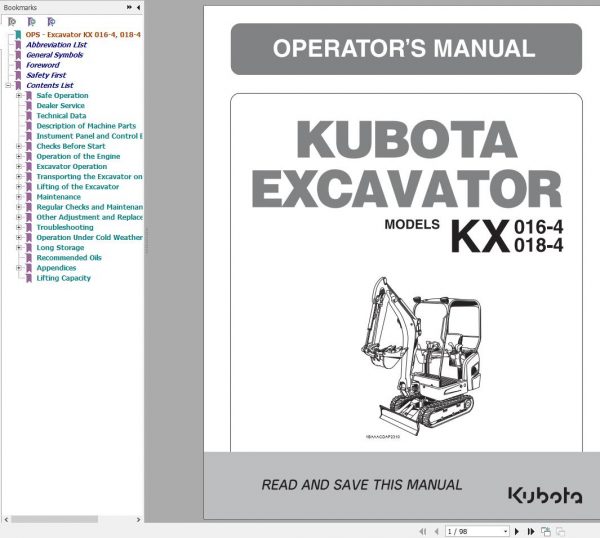The image size is (600, 538).
Task: Expand Operation Under Cold Weather bookmark
Action: [19, 238]
